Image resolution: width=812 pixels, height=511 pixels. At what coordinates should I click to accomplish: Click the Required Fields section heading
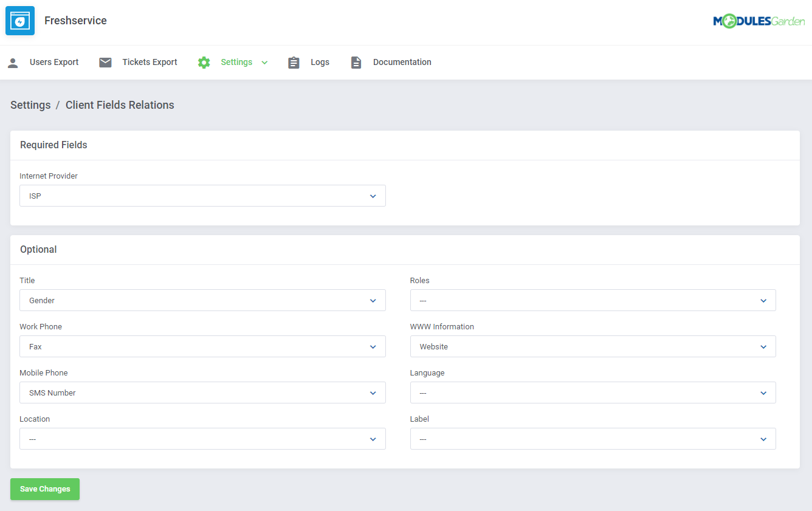click(x=53, y=145)
